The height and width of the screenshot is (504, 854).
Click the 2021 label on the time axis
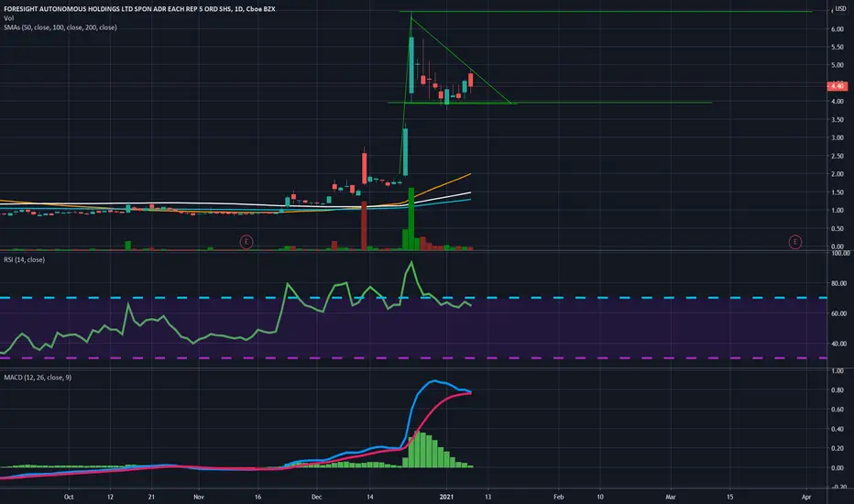tap(446, 497)
